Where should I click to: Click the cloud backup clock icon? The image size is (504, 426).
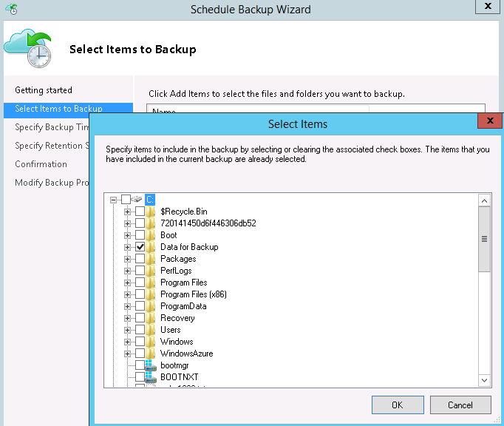pyautogui.click(x=28, y=48)
